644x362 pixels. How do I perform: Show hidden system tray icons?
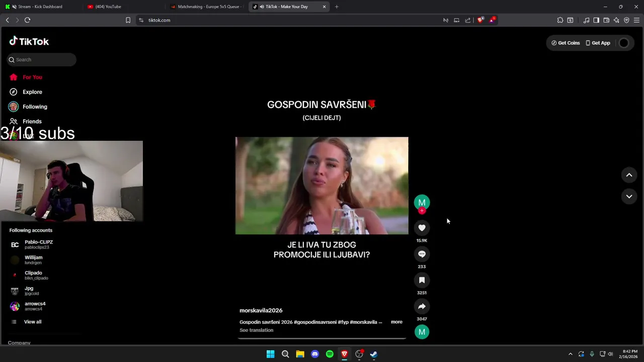coord(570,354)
